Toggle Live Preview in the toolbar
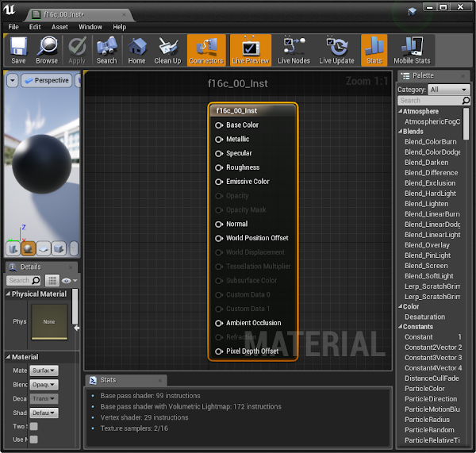The width and height of the screenshot is (476, 453). [251, 50]
